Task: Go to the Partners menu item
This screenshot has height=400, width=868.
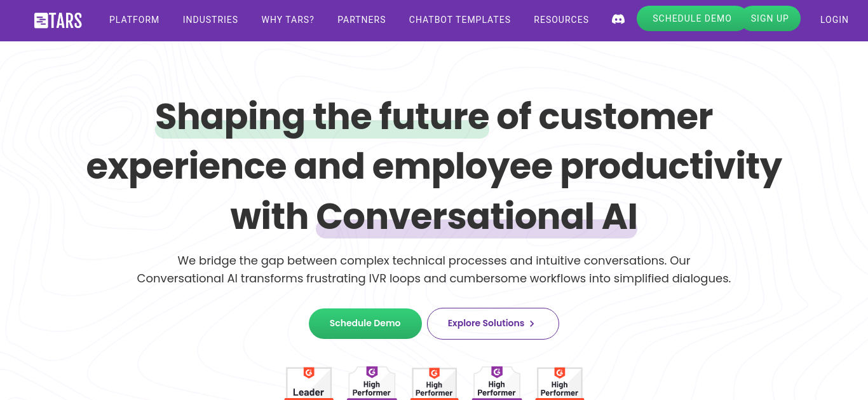Action: [x=362, y=20]
